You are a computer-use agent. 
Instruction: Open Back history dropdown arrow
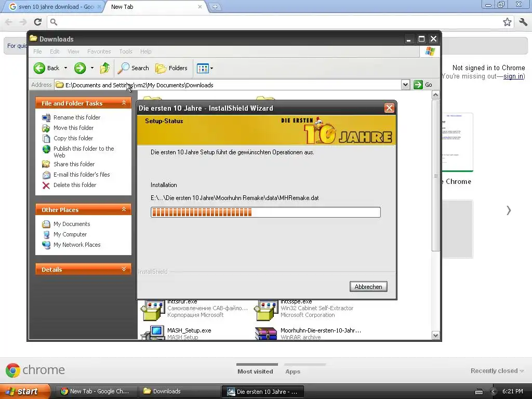coord(66,68)
